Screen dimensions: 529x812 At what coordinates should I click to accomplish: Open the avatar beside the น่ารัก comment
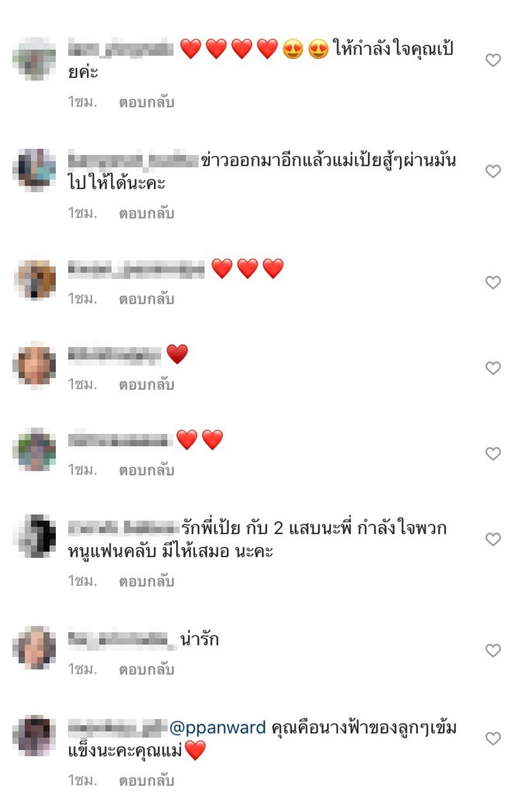point(35,648)
